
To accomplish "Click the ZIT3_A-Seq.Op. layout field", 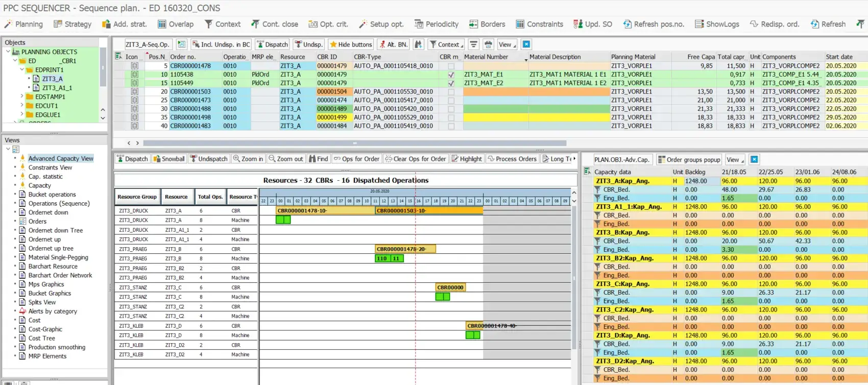I will point(148,44).
